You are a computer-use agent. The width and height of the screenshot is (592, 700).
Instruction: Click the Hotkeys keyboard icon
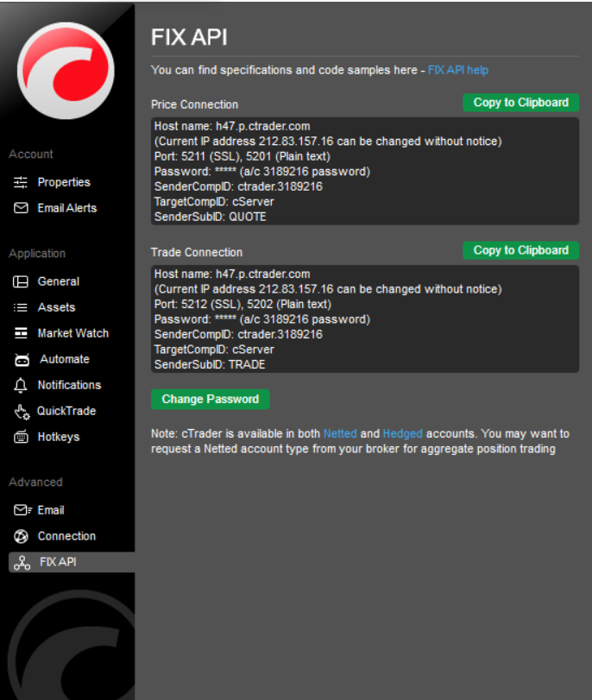click(x=21, y=437)
